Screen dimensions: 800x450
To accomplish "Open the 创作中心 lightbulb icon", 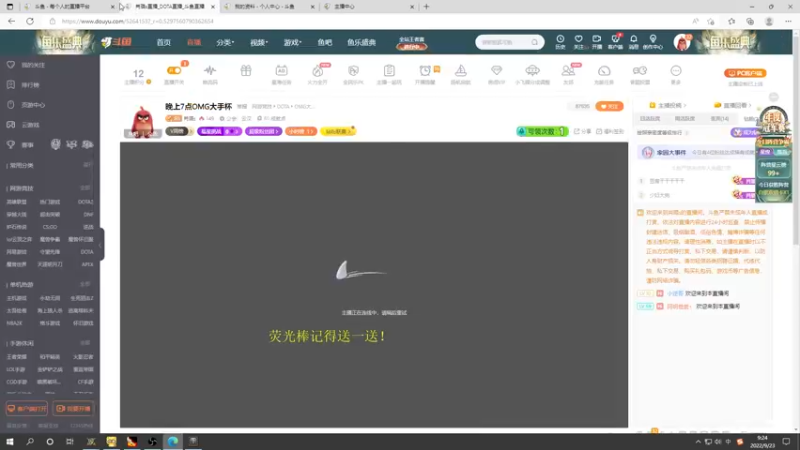I will click(653, 42).
